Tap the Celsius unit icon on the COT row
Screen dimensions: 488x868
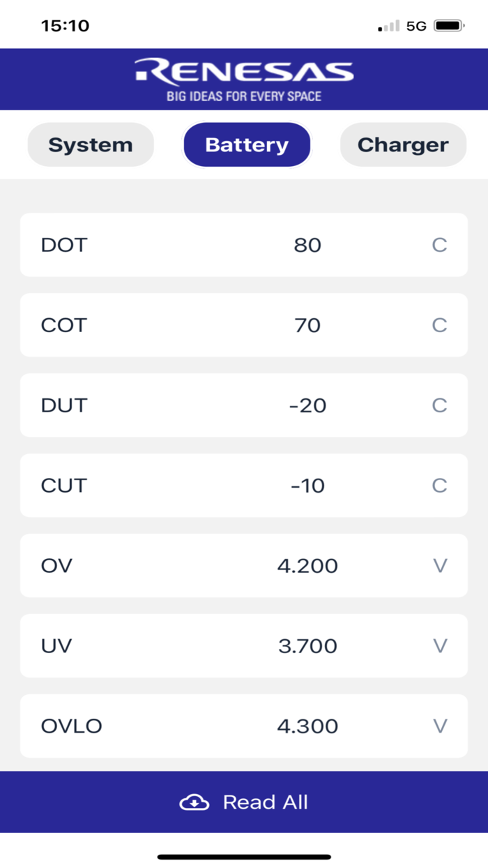pyautogui.click(x=439, y=325)
